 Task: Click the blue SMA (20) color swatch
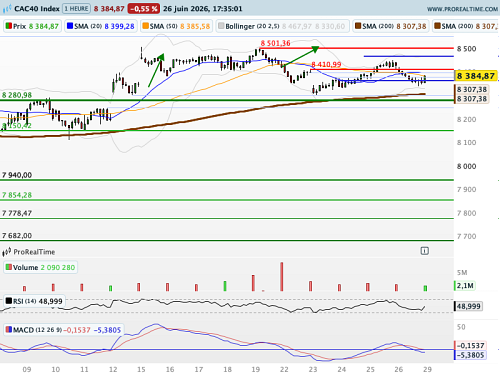tap(70, 26)
